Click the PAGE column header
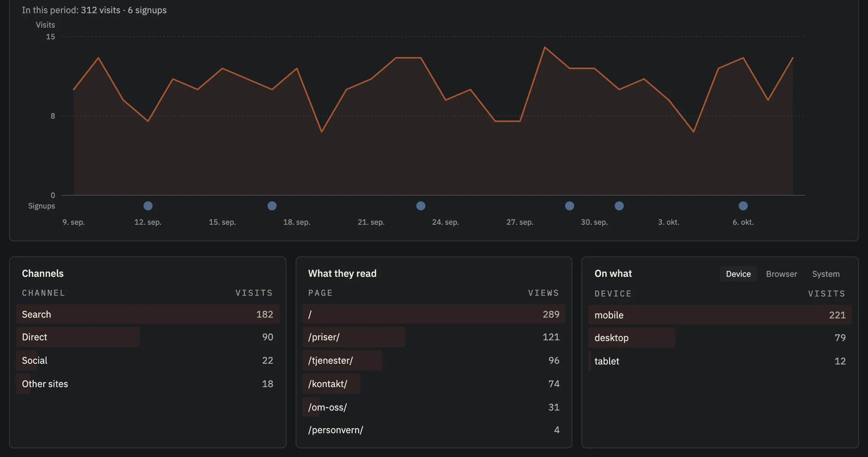Viewport: 868px width, 457px height. point(321,293)
